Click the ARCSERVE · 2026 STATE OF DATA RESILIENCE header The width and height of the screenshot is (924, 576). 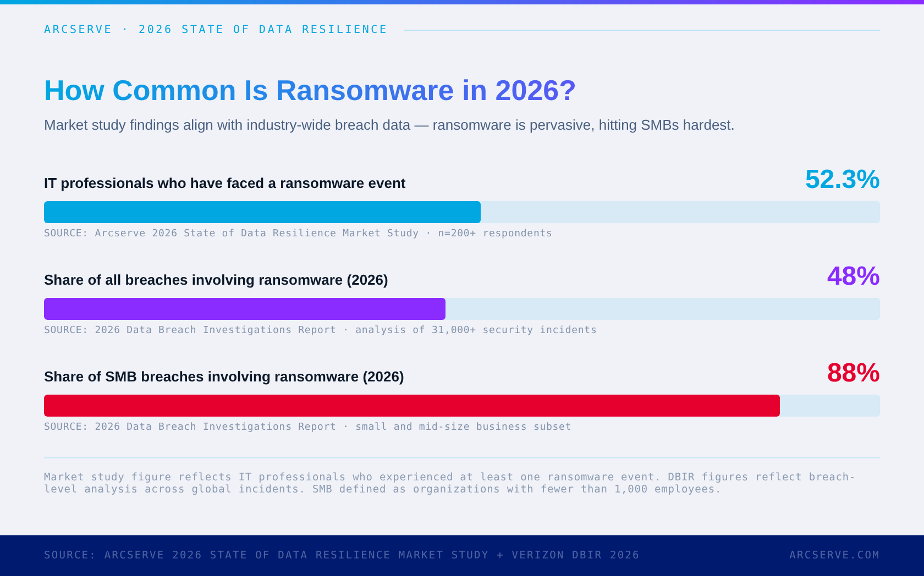click(216, 29)
